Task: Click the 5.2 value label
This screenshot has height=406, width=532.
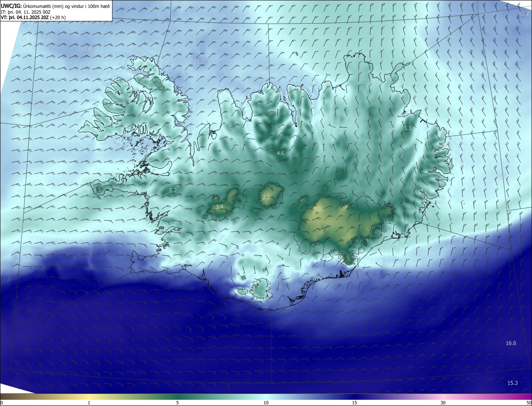Action: [x=173, y=191]
